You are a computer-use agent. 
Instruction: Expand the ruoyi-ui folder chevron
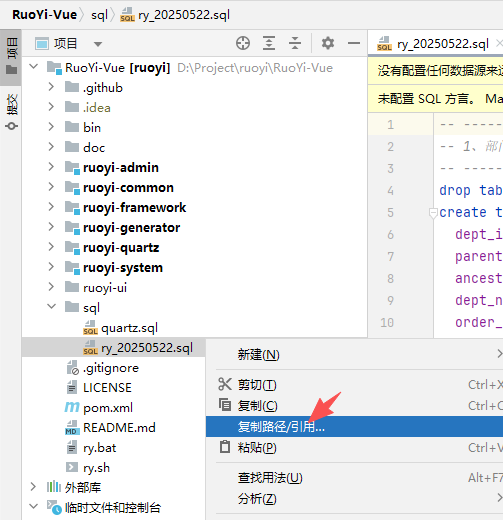[x=51, y=287]
